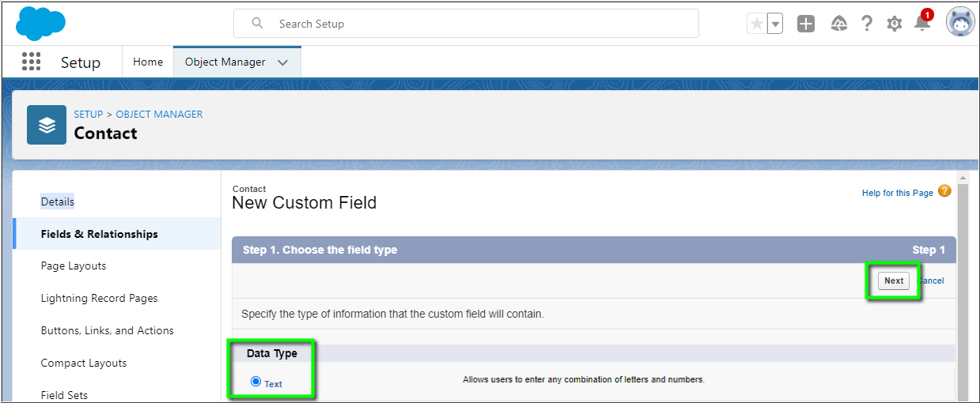980x403 pixels.
Task: Open Compact Layouts in the sidebar
Action: point(84,363)
